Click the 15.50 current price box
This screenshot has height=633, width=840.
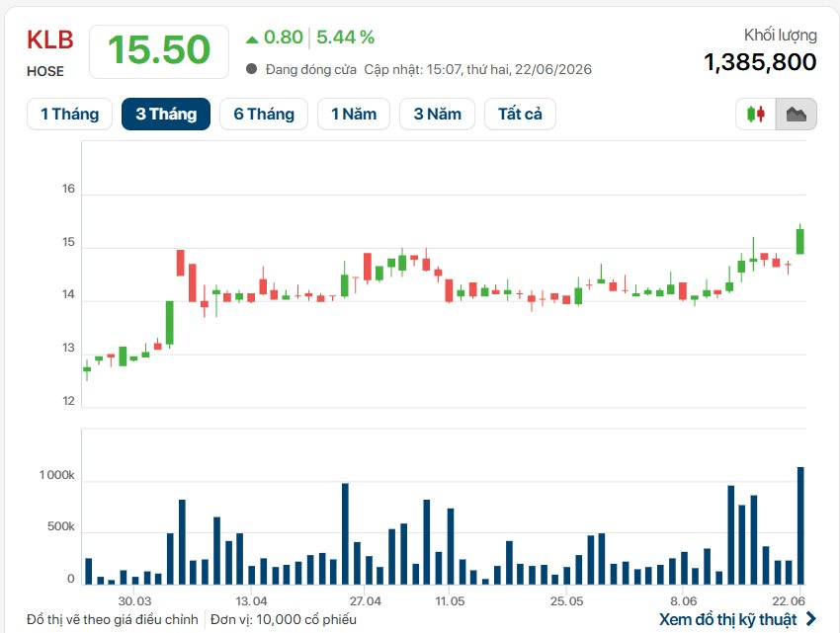click(159, 51)
